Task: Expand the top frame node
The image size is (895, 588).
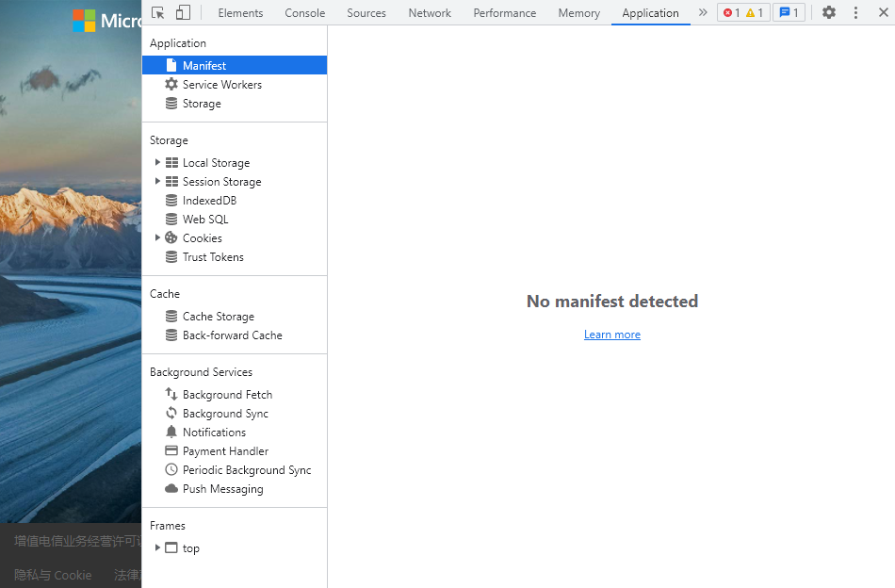Action: (157, 548)
